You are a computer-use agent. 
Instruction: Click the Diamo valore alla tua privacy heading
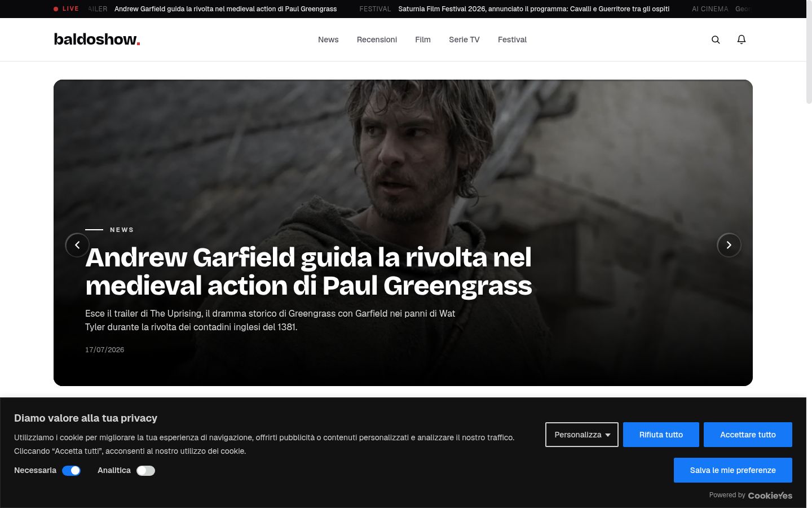[86, 418]
